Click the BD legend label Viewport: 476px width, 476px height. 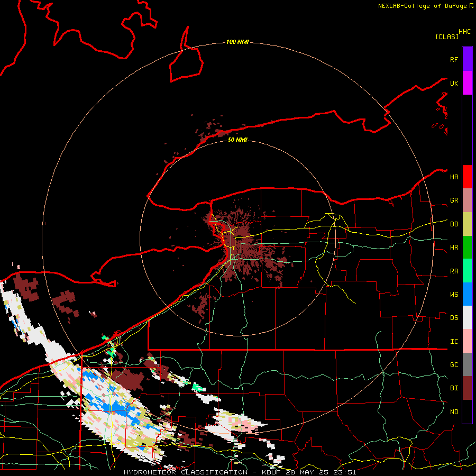pyautogui.click(x=454, y=224)
